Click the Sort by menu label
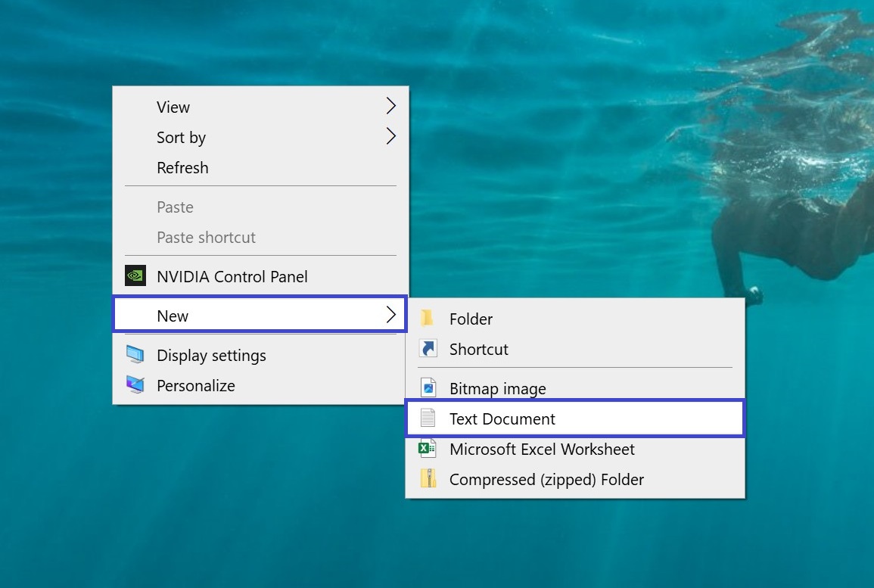The width and height of the screenshot is (874, 588). click(x=181, y=138)
